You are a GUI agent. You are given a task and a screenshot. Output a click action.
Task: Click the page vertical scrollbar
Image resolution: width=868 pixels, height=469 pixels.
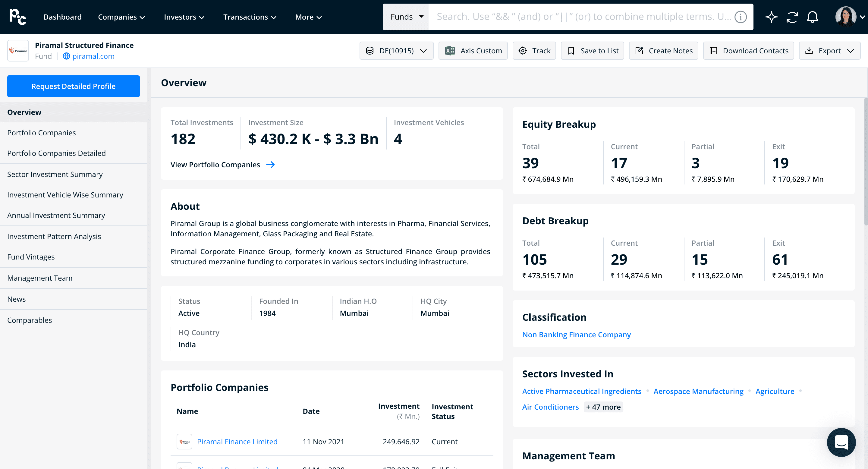866,162
